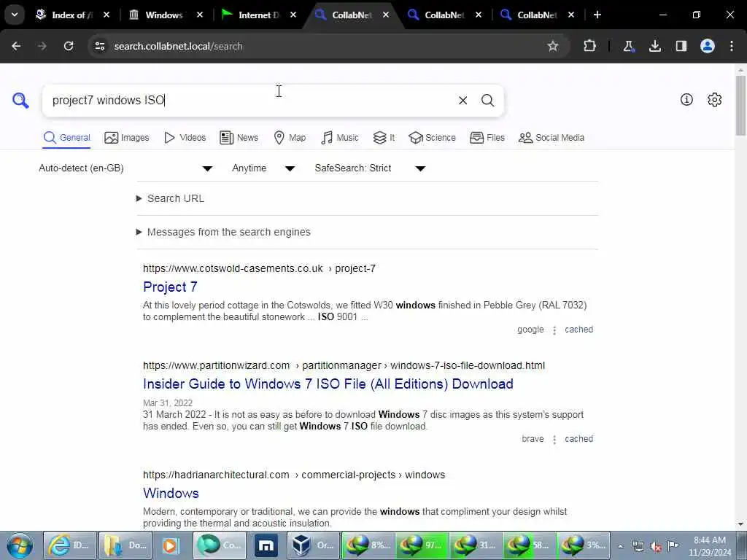
Task: Switch to the Science category
Action: click(x=432, y=138)
